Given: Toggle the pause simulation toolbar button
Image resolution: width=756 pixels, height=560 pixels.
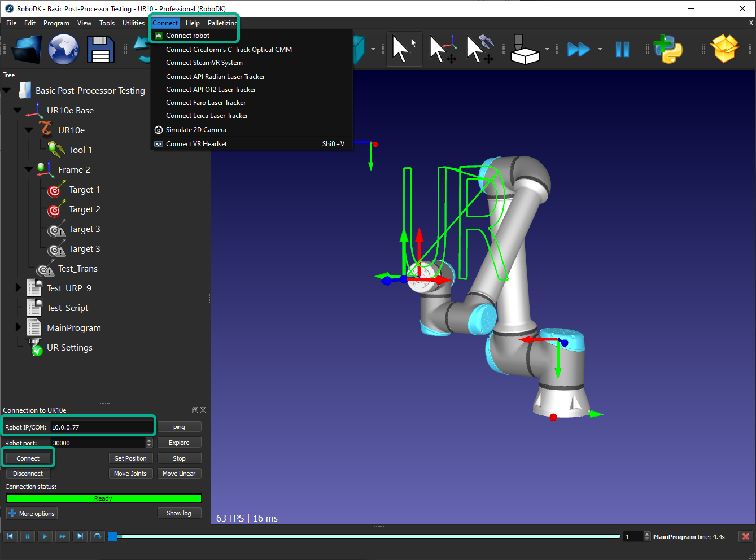Looking at the screenshot, I should coord(622,50).
